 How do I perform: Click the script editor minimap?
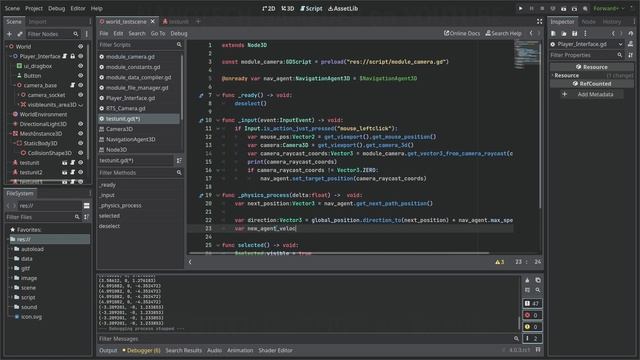tap(527, 56)
